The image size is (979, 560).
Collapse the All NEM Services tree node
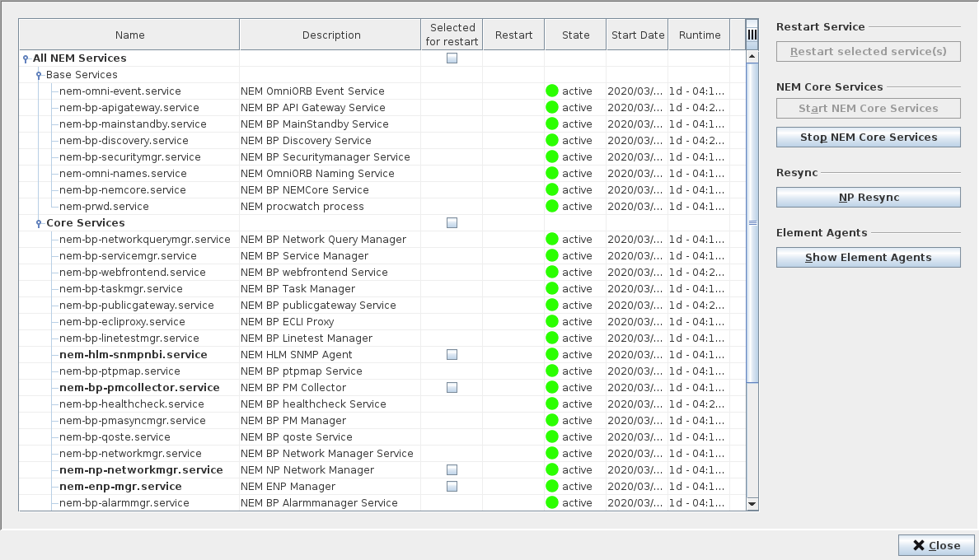(26, 59)
